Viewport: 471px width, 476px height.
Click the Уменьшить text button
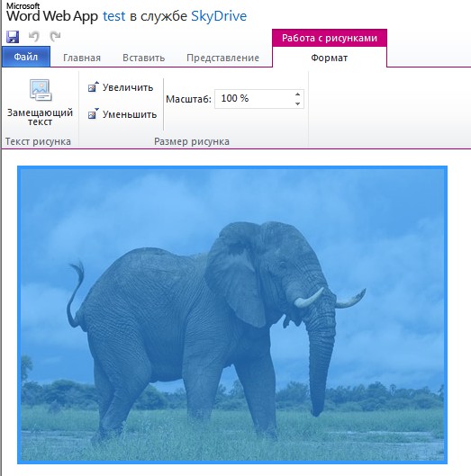(x=130, y=114)
